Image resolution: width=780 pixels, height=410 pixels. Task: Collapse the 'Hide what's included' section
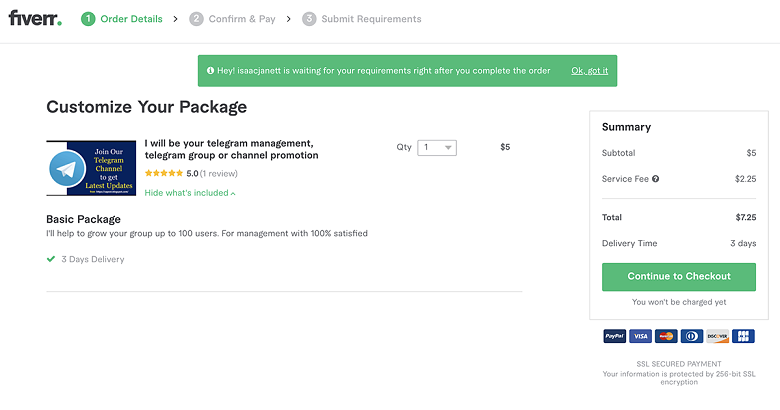(x=190, y=193)
